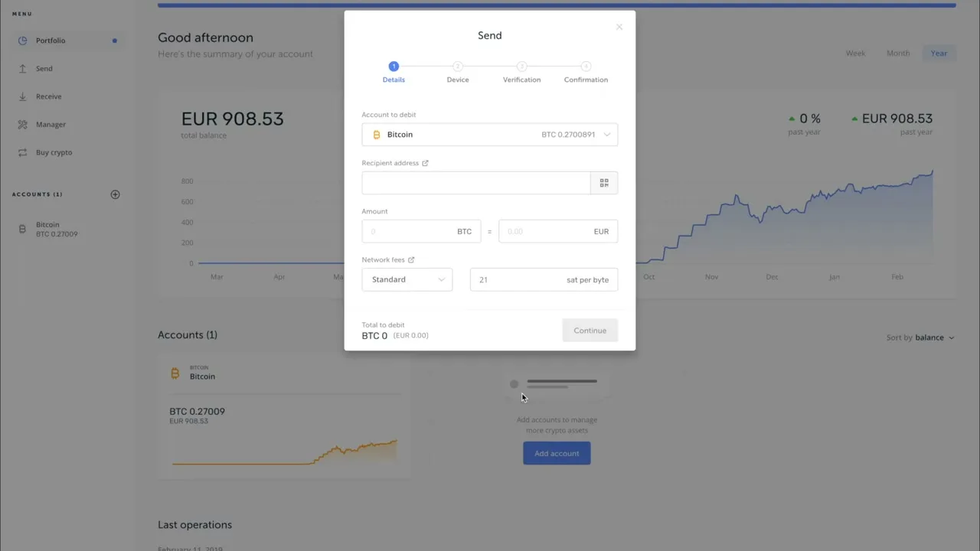
Task: Switch chart range to Week
Action: pyautogui.click(x=855, y=54)
